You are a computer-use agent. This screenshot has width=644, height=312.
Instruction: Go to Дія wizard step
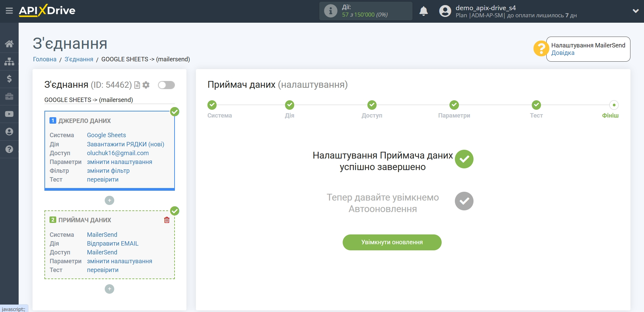coord(289,105)
